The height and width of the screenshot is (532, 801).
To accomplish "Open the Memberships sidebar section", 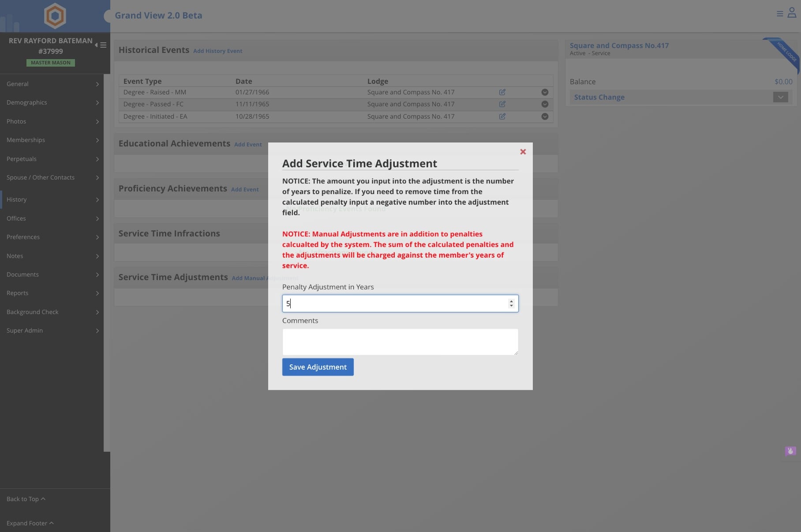I will point(52,140).
